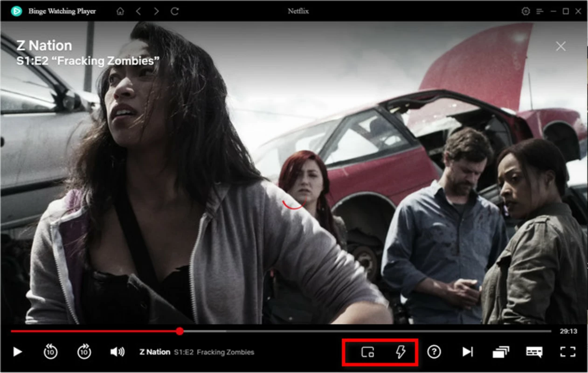Open the help question mark icon
588x373 pixels.
point(434,352)
